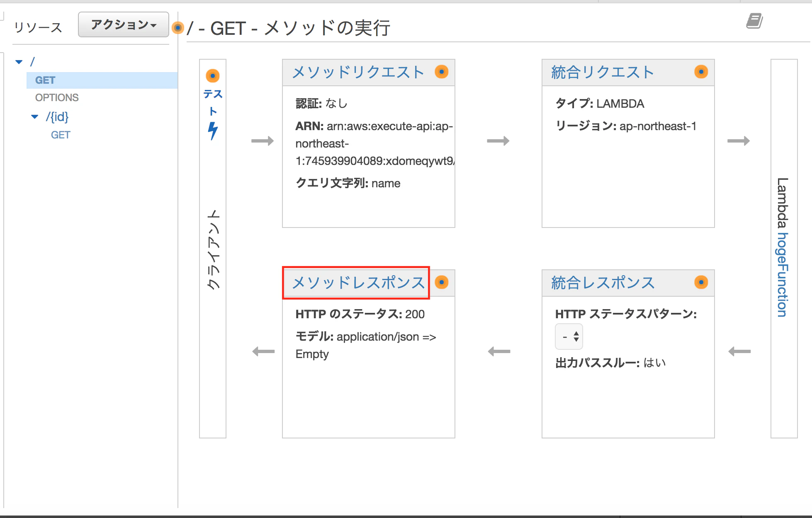Collapse the root / resource tree
Screen dimensions: 812x518
[x=19, y=62]
